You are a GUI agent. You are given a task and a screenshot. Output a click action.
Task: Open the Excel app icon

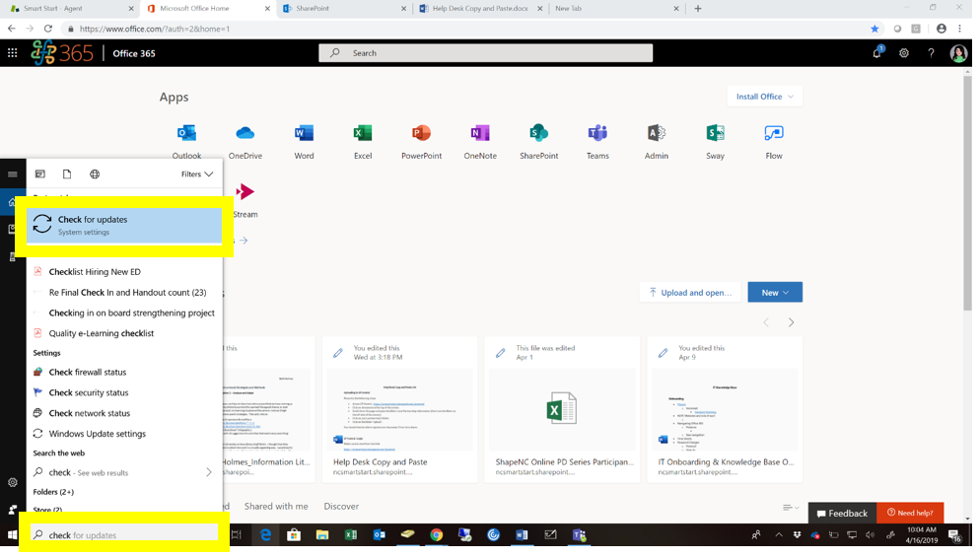pos(363,133)
